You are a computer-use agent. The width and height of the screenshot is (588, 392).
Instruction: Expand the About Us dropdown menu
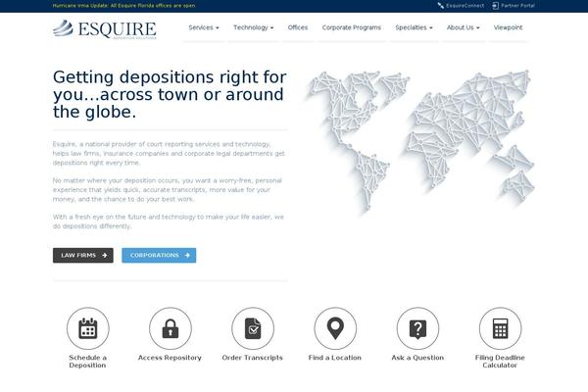464,27
